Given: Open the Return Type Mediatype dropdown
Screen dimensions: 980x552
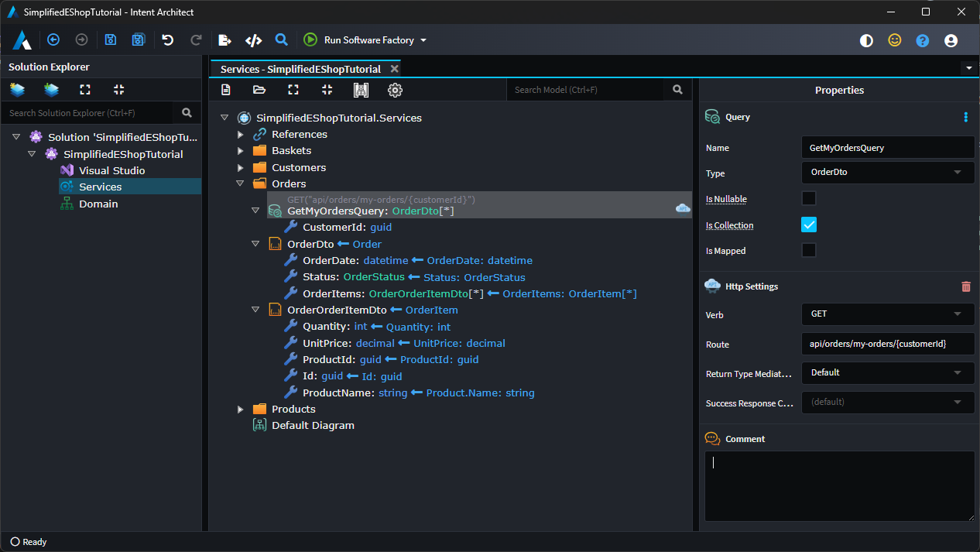Looking at the screenshot, I should (x=888, y=372).
